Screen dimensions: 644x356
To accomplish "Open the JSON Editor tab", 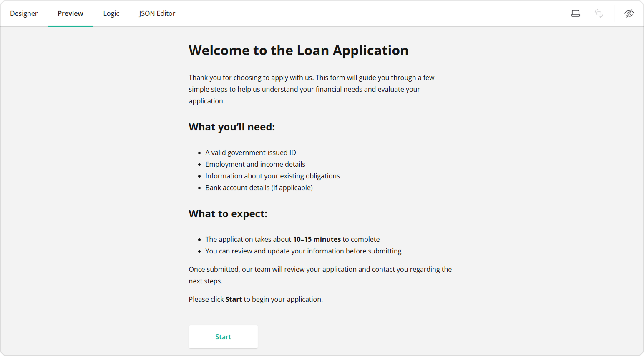I will [157, 13].
